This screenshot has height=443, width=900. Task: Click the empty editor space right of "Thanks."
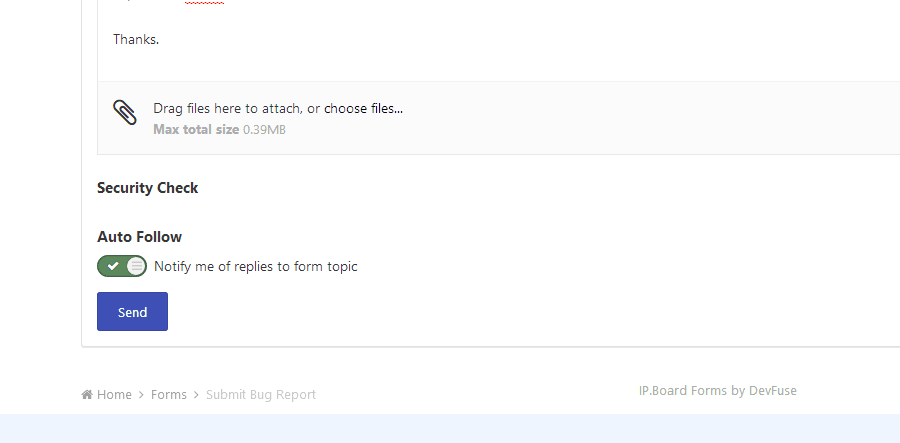click(500, 40)
